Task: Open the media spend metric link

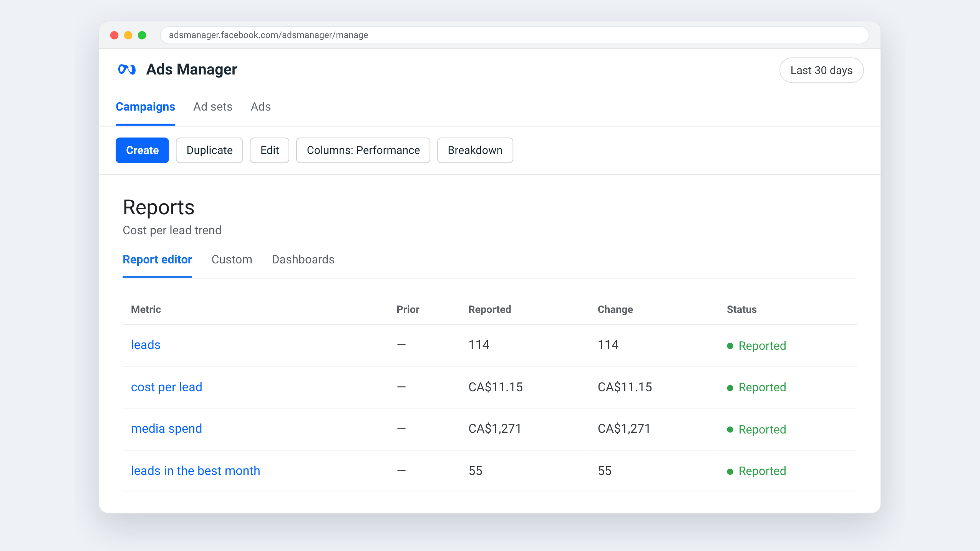Action: (x=166, y=429)
